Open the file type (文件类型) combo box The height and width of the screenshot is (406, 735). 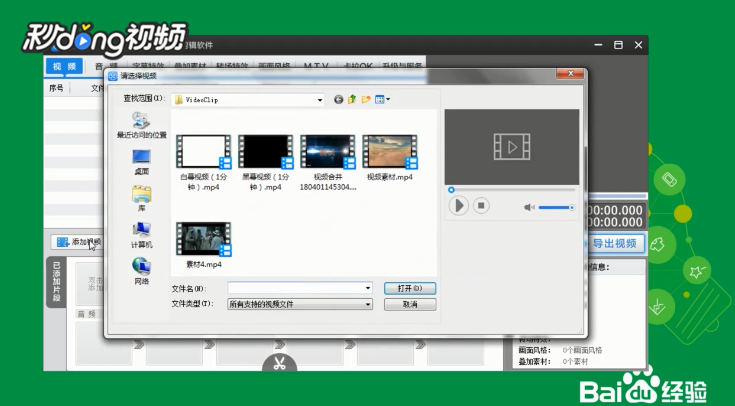(x=300, y=304)
